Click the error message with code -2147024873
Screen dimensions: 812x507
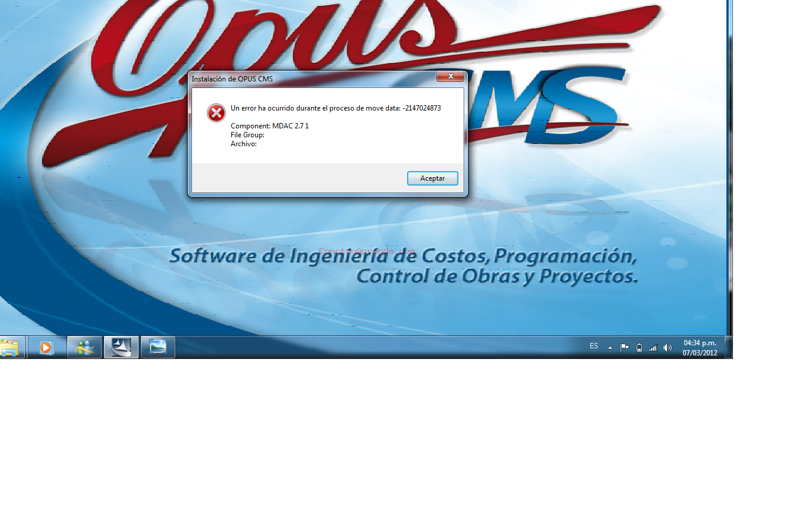point(335,108)
